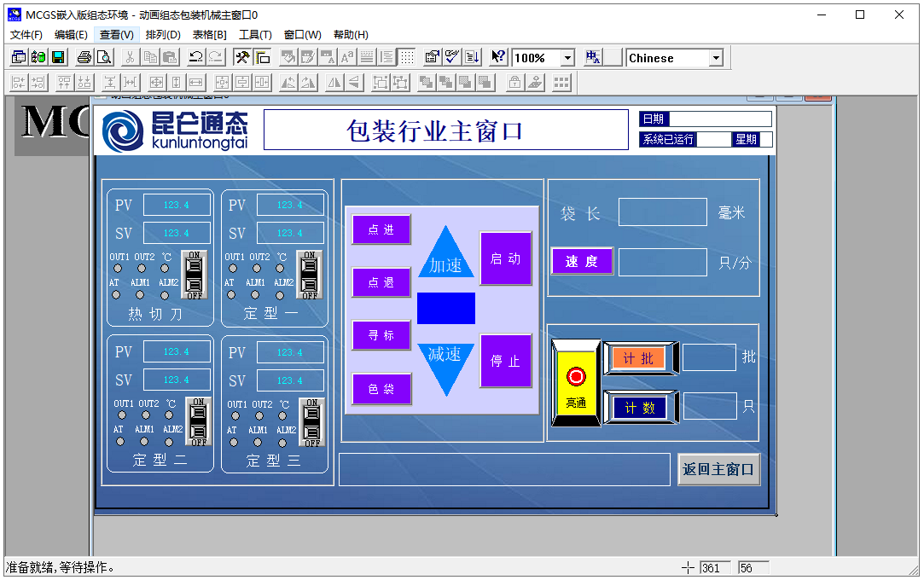Cut the selection with the scissors icon
This screenshot has width=924, height=580.
coord(131,57)
